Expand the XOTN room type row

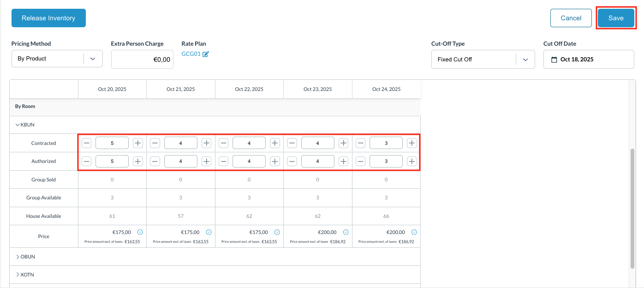(x=18, y=275)
